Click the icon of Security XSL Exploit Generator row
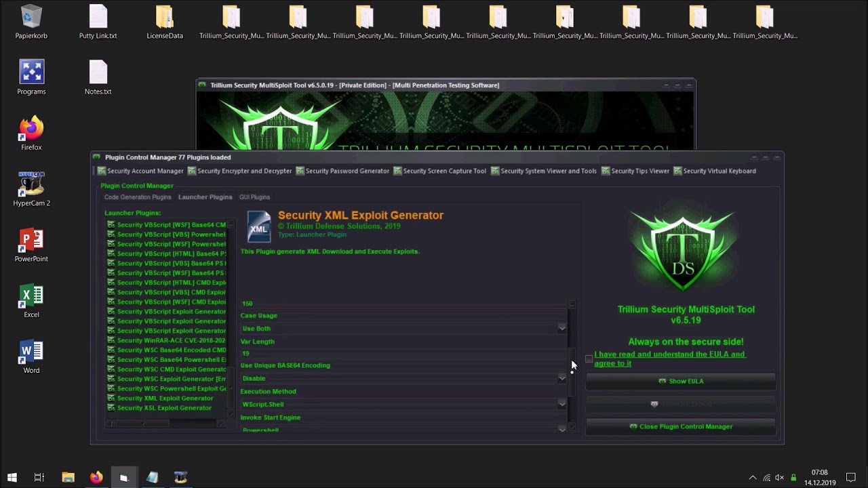 (111, 408)
